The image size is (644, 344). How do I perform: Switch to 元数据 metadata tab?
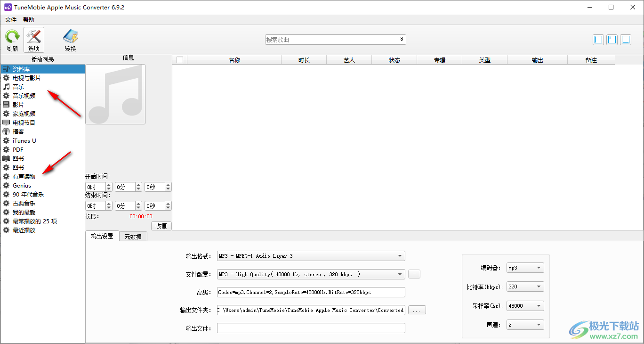coord(133,237)
